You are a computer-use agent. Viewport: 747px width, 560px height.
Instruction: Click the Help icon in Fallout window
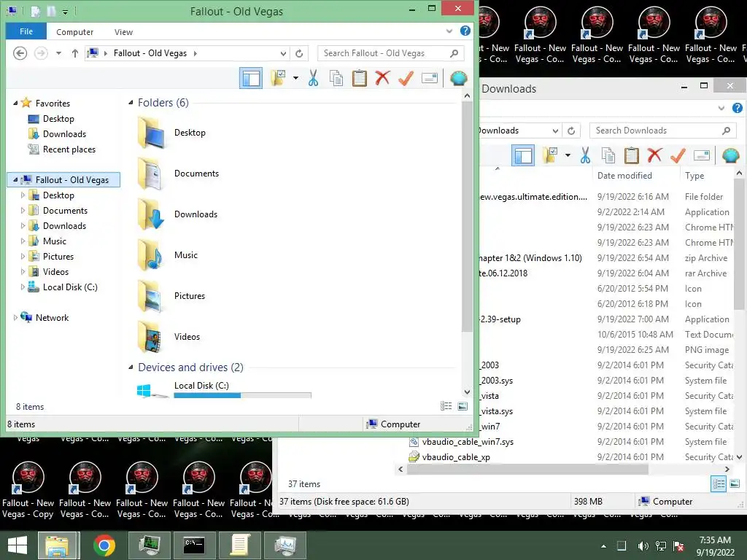[465, 31]
